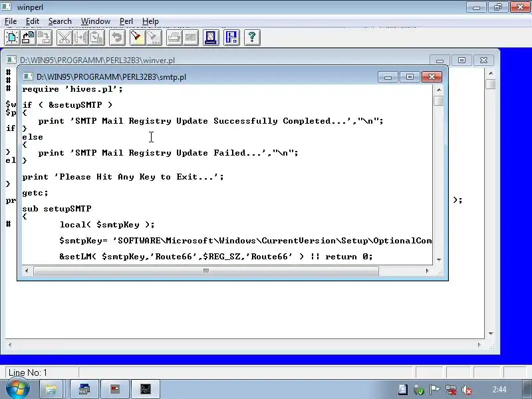Screen dimensions: 532x399
Task: Open the Windows Start menu orb
Action: 17,388
